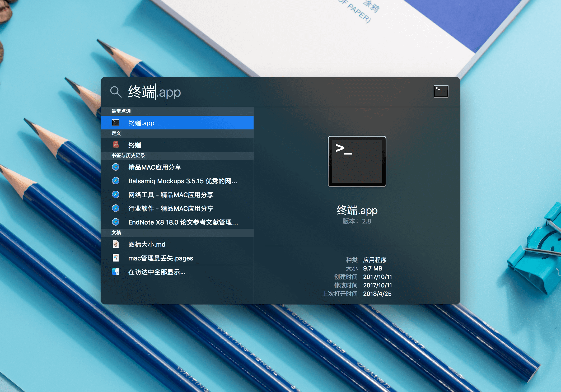Open the 终端 dictionary definition result
The image size is (561, 392).
click(x=177, y=145)
